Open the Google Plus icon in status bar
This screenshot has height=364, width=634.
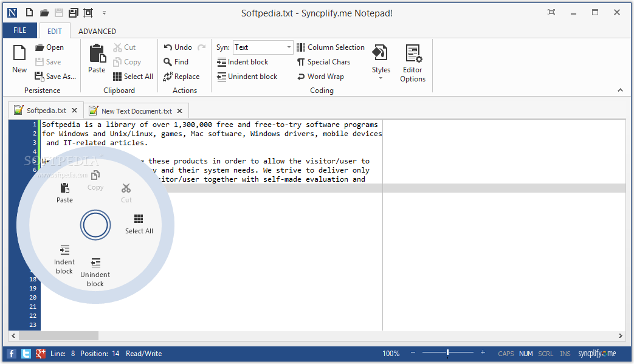(41, 354)
